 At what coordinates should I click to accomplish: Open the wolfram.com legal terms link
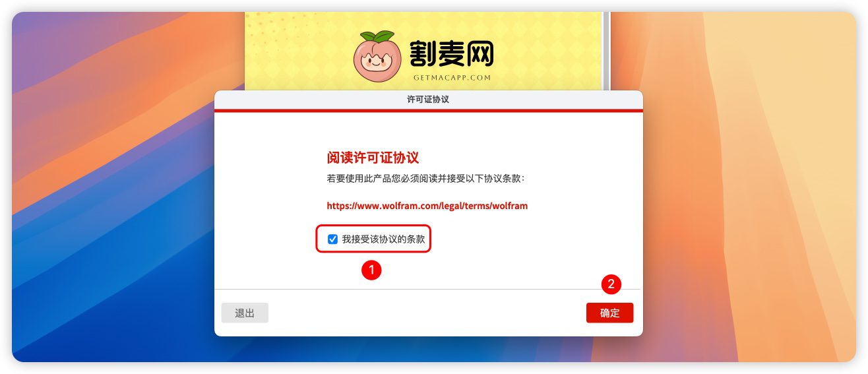(427, 206)
